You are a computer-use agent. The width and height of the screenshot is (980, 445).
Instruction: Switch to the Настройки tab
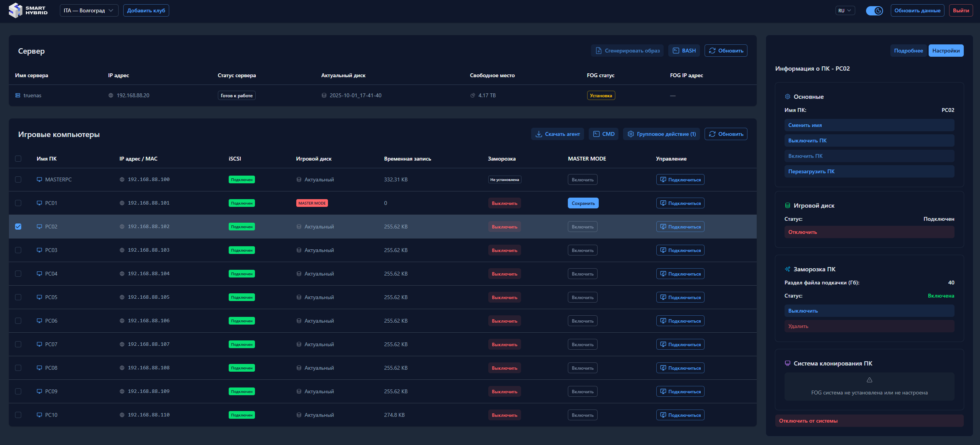point(946,51)
